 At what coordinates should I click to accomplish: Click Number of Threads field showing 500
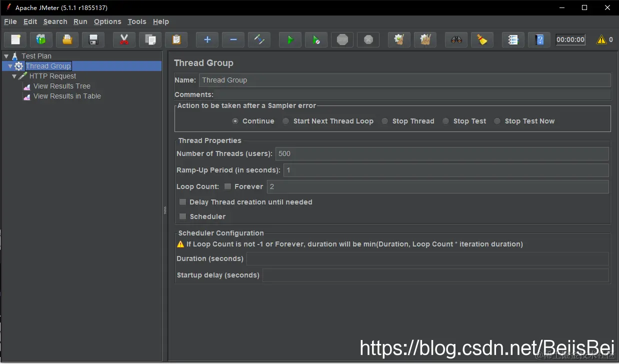[x=442, y=153]
